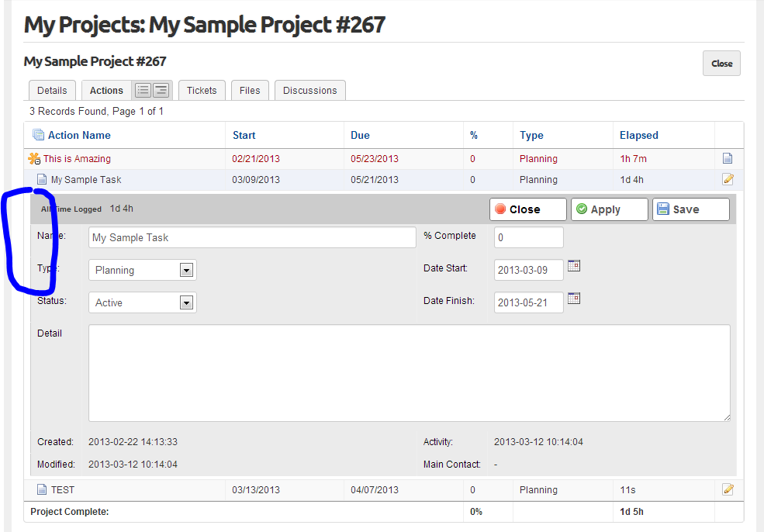Click the red-dot Close button in form
Image resolution: width=764 pixels, height=532 pixels.
pyautogui.click(x=527, y=209)
